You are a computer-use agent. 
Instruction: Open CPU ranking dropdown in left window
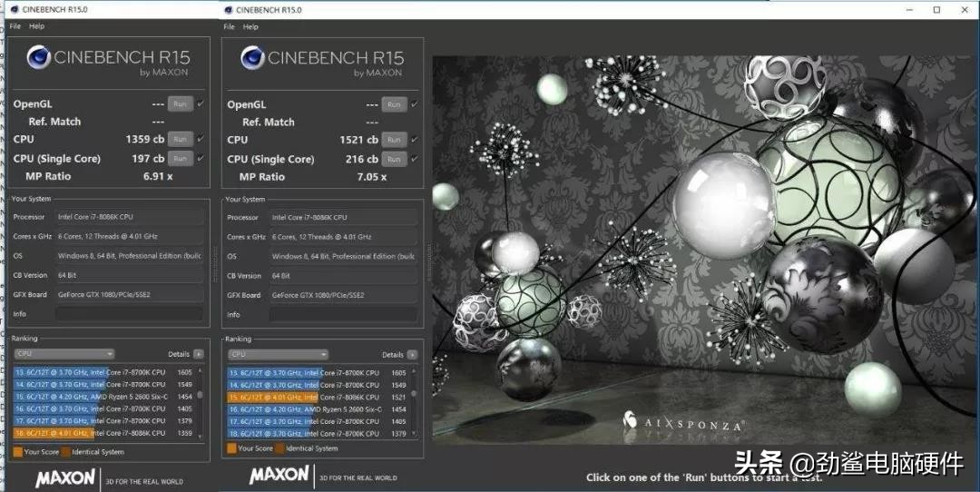point(64,354)
